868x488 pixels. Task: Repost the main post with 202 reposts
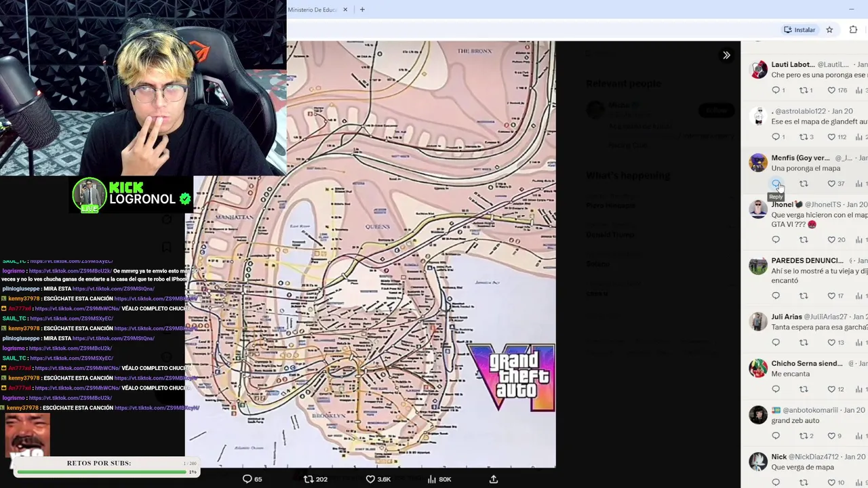point(315,479)
